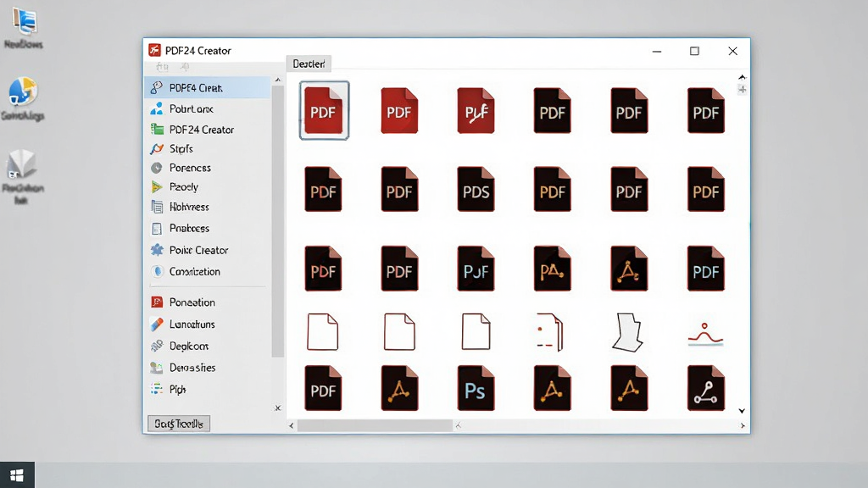Select the green PDF24 Creator sidebar icon
Viewport: 868px width, 488px height.
tap(157, 130)
